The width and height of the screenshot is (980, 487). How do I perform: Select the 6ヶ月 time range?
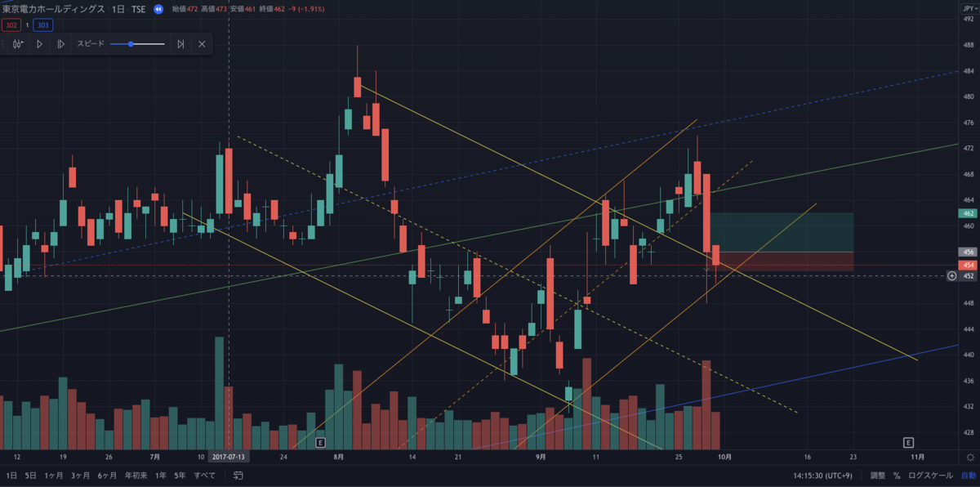107,476
